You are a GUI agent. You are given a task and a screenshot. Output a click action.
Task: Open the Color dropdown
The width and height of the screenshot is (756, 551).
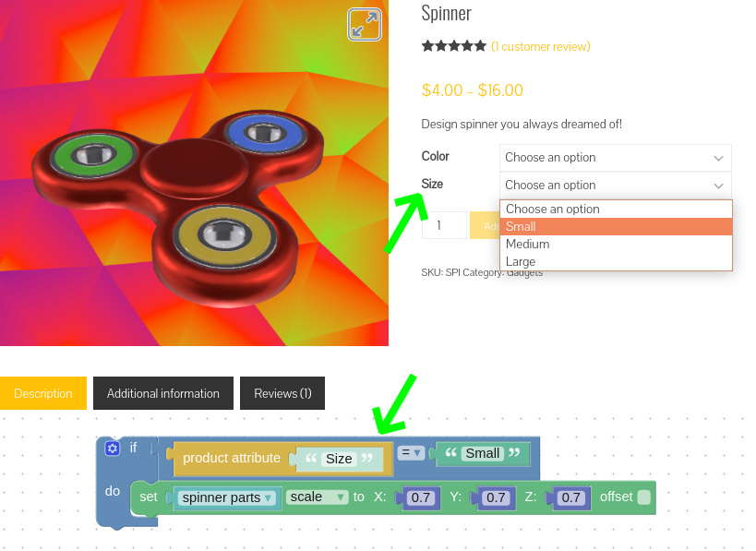coord(615,158)
